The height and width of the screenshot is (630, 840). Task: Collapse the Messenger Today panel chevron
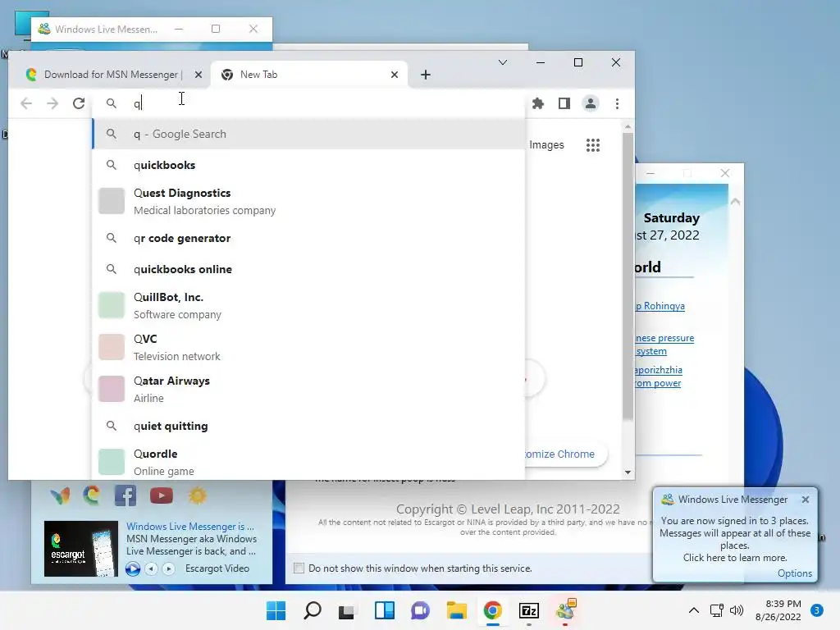coord(735,202)
